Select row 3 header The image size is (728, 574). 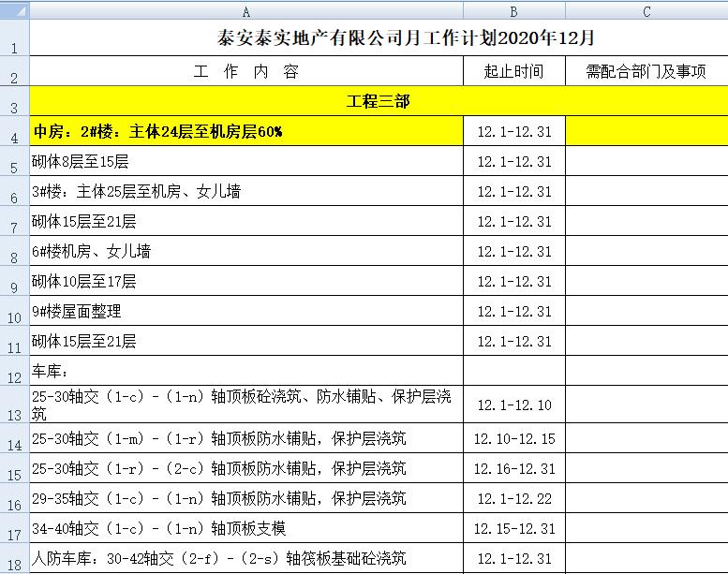[14, 101]
